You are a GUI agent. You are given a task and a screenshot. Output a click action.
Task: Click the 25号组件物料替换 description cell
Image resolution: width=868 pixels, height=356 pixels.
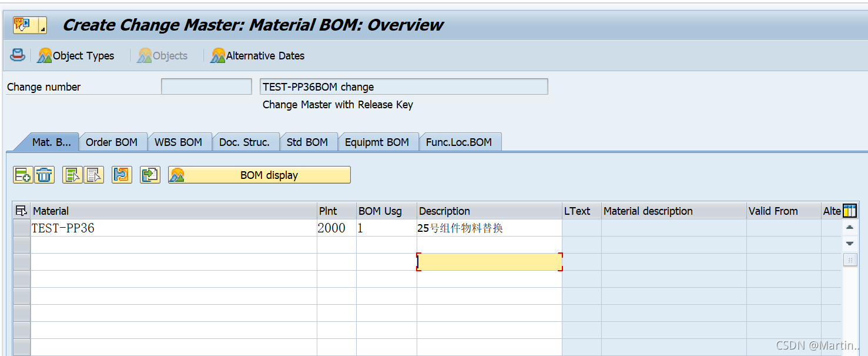[490, 228]
